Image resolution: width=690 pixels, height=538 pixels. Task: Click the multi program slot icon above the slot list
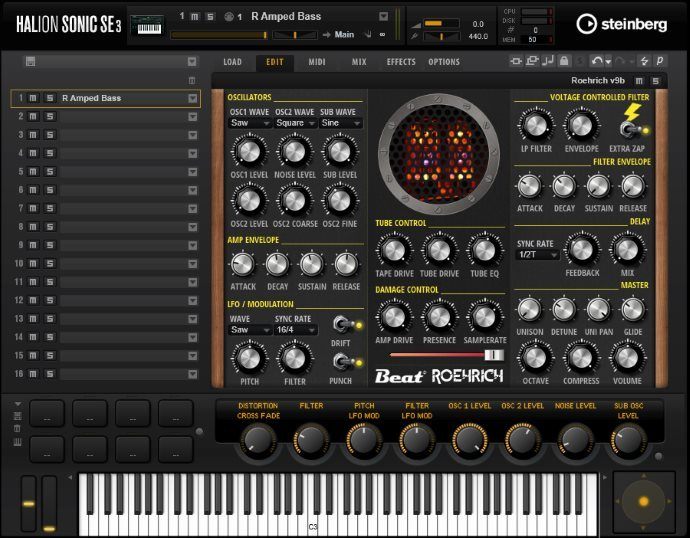point(30,62)
